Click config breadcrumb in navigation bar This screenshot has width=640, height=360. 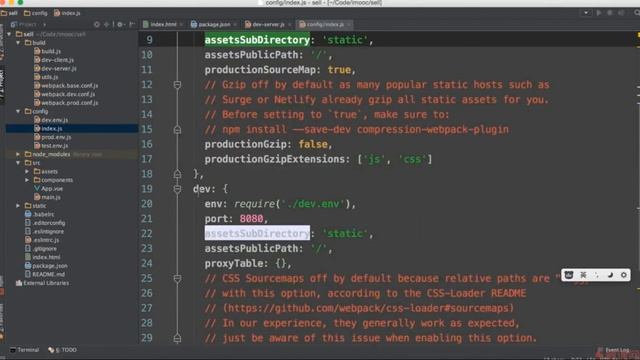pos(36,13)
